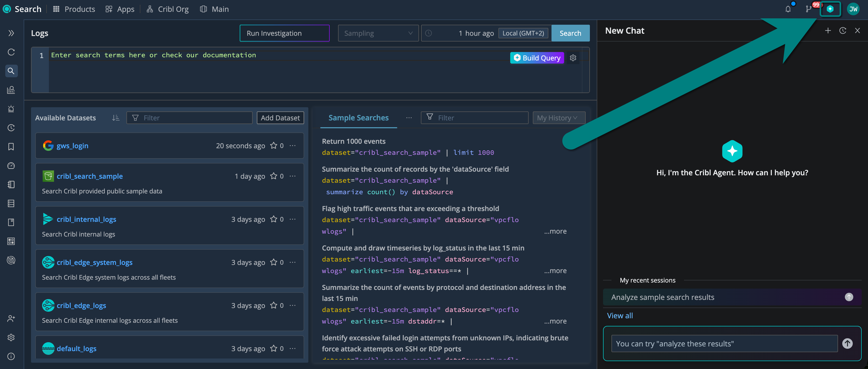The image size is (868, 369).
Task: Open the charts sidebar icon
Action: (x=11, y=90)
